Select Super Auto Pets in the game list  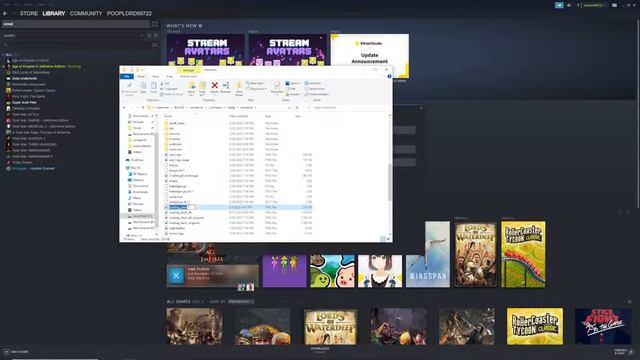click(24, 102)
